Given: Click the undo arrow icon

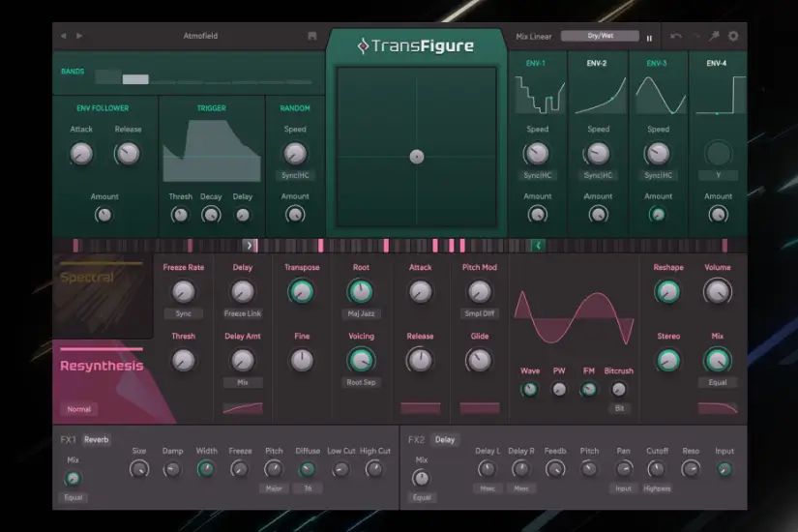Looking at the screenshot, I should 675,37.
